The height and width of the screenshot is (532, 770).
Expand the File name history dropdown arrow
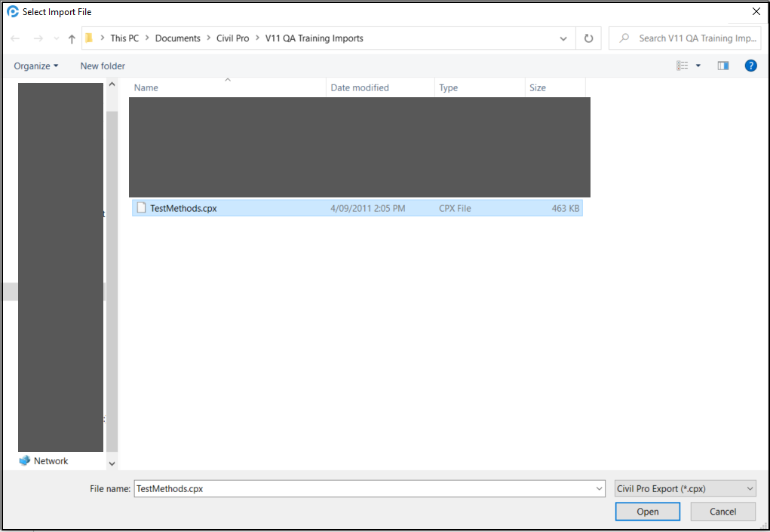click(x=599, y=488)
